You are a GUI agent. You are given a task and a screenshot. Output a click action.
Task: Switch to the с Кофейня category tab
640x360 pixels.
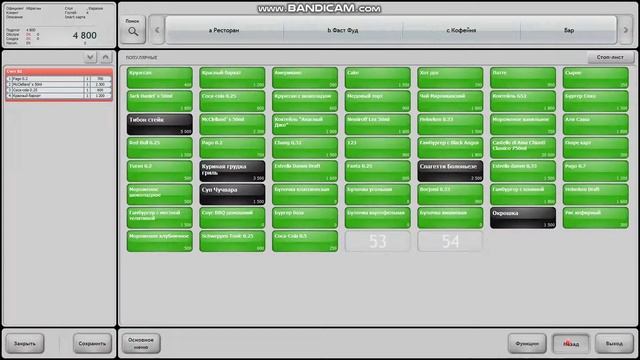coord(461,30)
